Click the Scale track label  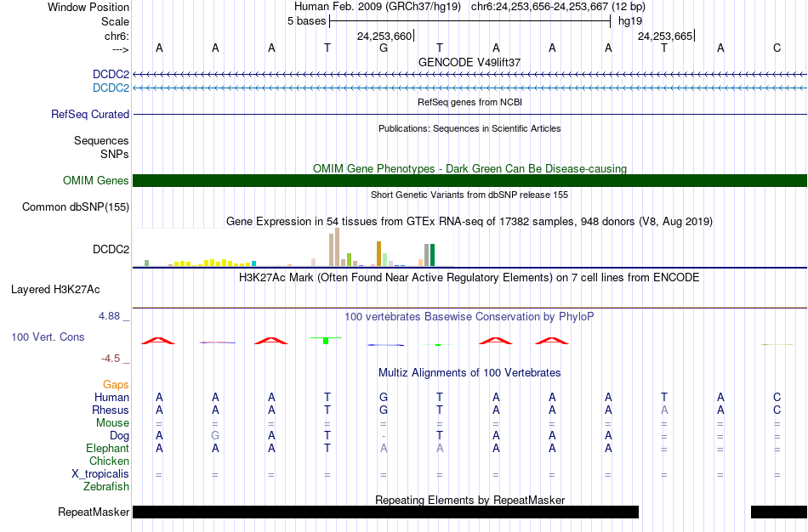[x=115, y=21]
